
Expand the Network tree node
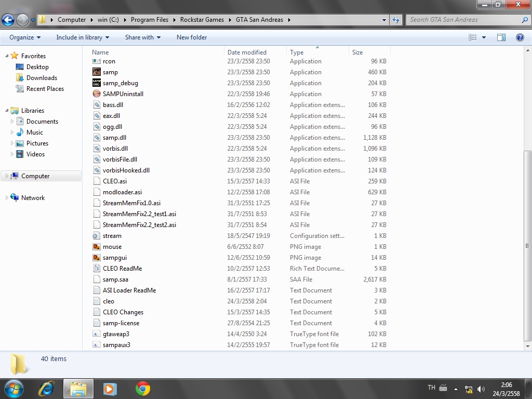pyautogui.click(x=7, y=198)
